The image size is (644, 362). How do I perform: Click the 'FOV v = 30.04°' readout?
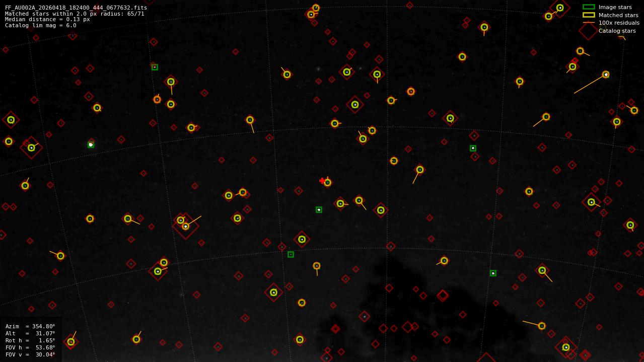tap(30, 354)
